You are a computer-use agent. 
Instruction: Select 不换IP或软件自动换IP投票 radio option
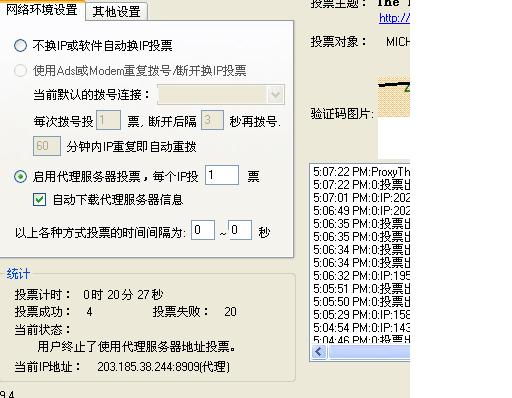20,45
